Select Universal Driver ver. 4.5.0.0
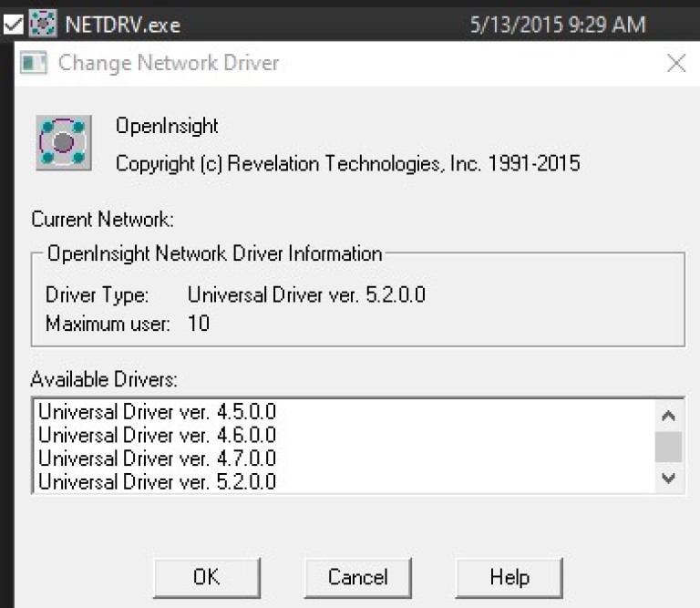This screenshot has height=608, width=700. (x=157, y=412)
